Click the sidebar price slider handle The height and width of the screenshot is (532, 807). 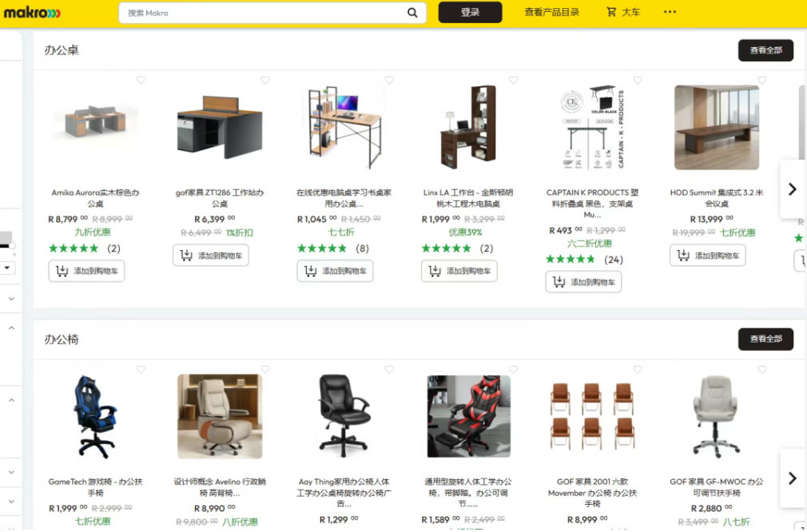pos(12,246)
